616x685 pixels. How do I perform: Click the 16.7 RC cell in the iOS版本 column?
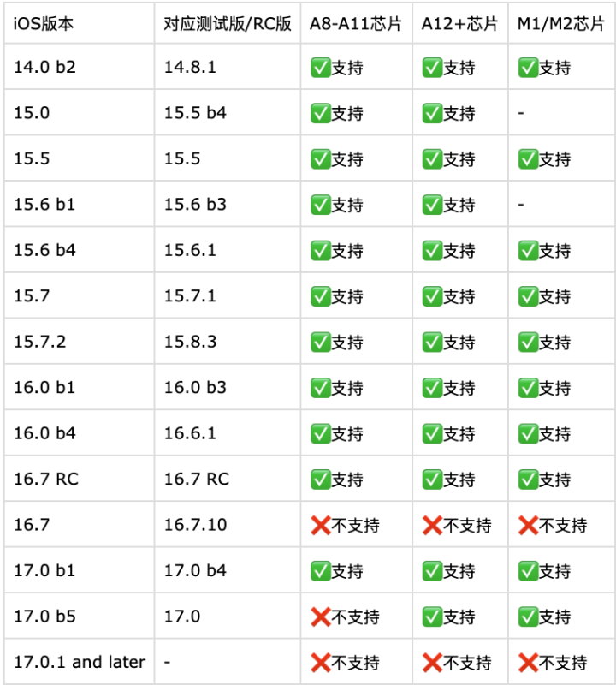click(79, 479)
